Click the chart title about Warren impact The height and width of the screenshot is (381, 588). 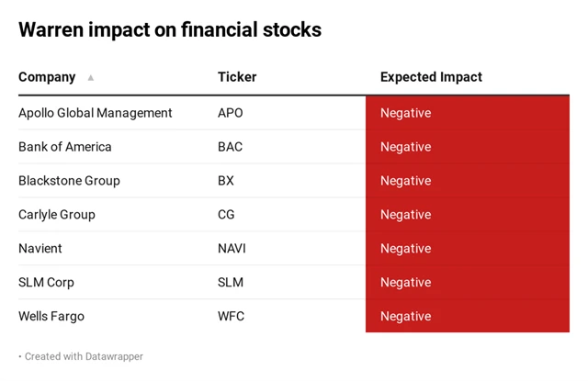[x=170, y=29]
